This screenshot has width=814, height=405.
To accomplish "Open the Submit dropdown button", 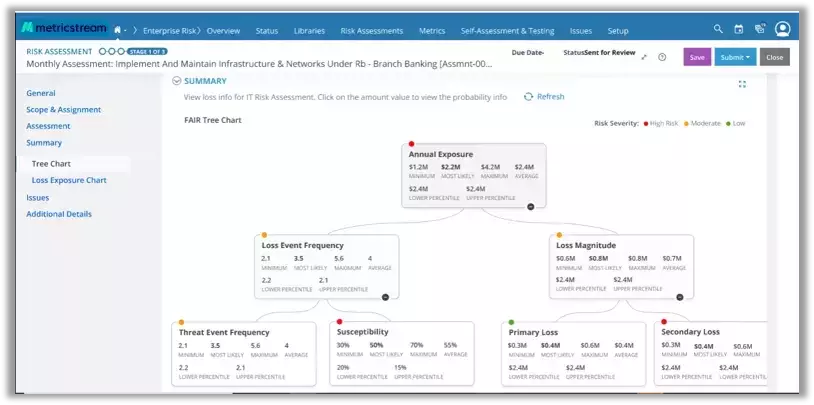I will coord(735,57).
